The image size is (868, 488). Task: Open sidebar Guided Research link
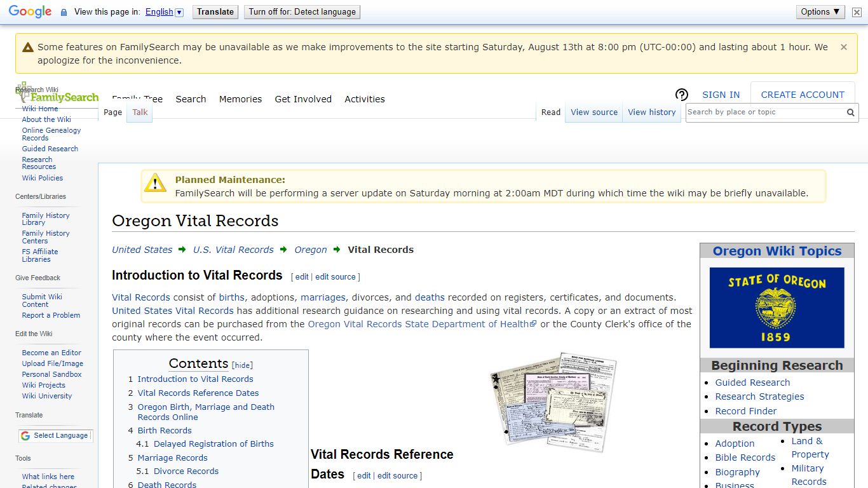coord(50,149)
